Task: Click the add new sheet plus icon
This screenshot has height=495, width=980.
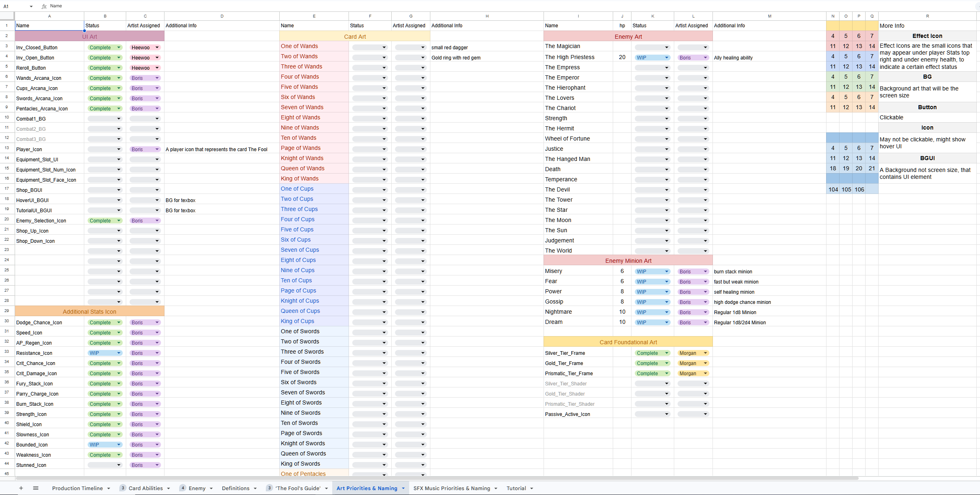Action: (21, 488)
